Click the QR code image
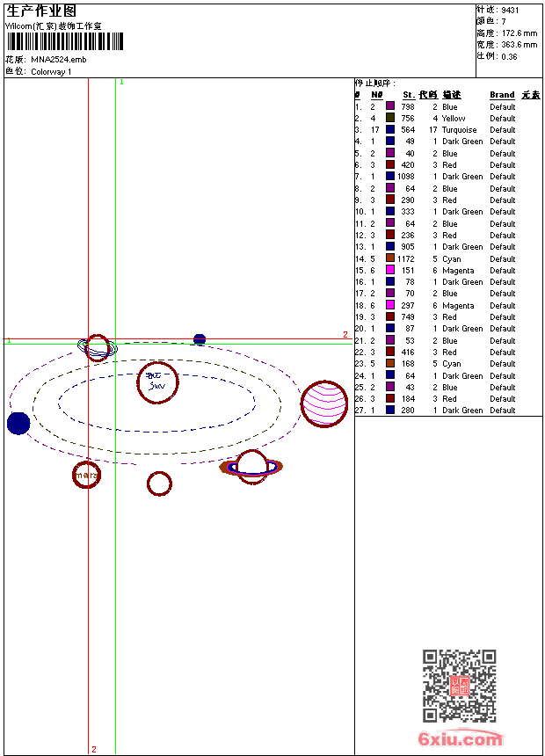The width and height of the screenshot is (545, 756). pos(460,686)
